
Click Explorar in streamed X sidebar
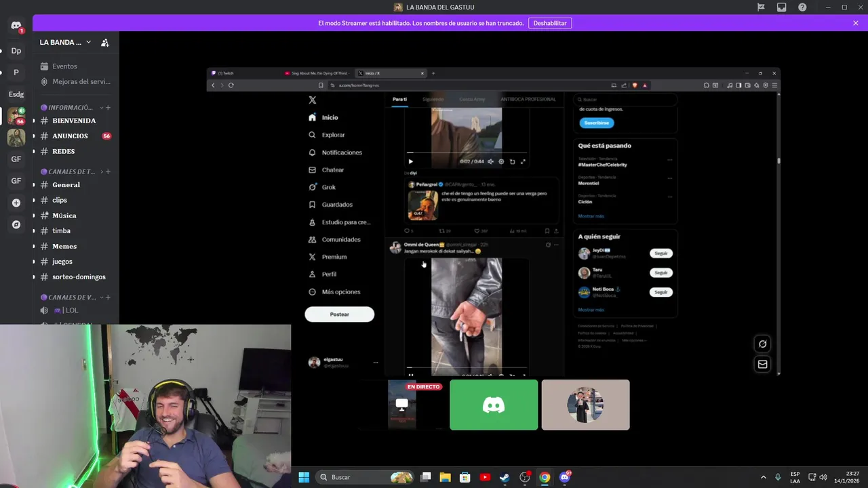point(327,135)
